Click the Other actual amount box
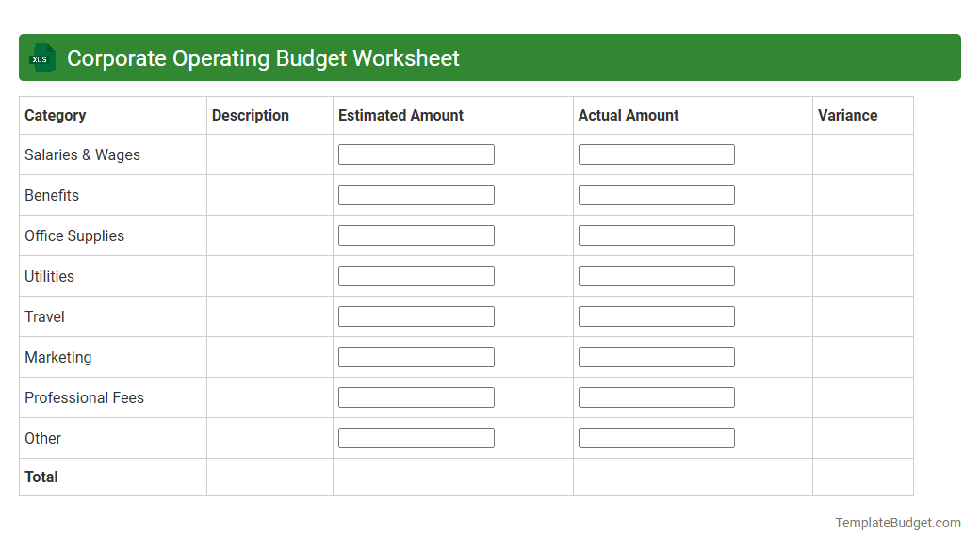 [x=656, y=437]
